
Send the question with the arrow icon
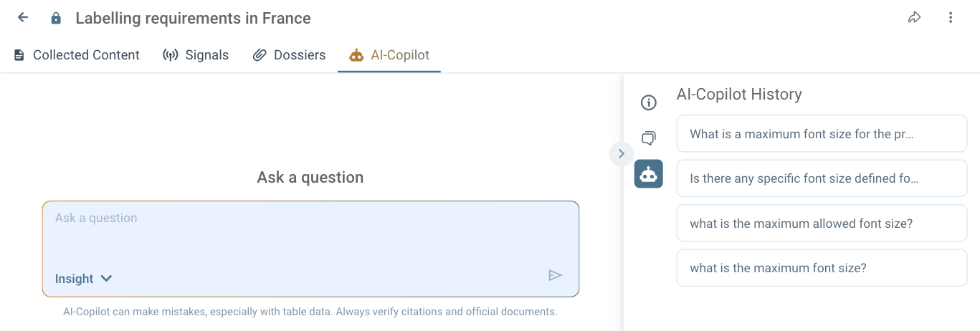coord(555,275)
